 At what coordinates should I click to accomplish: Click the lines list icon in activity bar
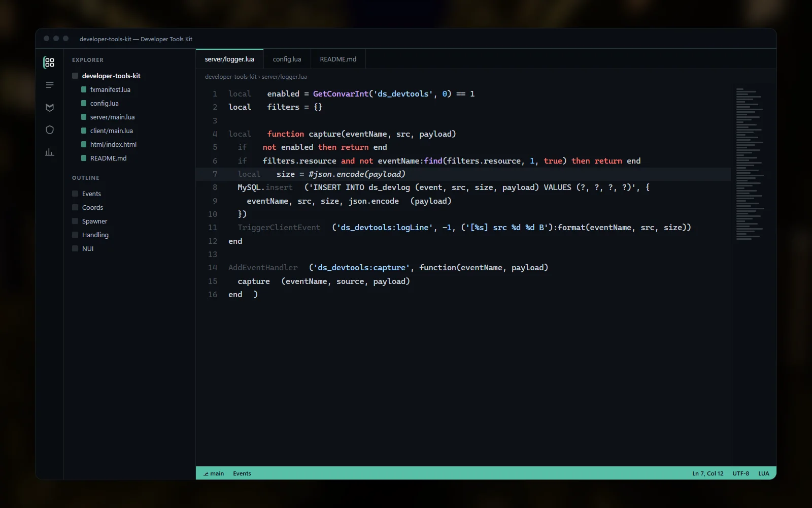(49, 85)
